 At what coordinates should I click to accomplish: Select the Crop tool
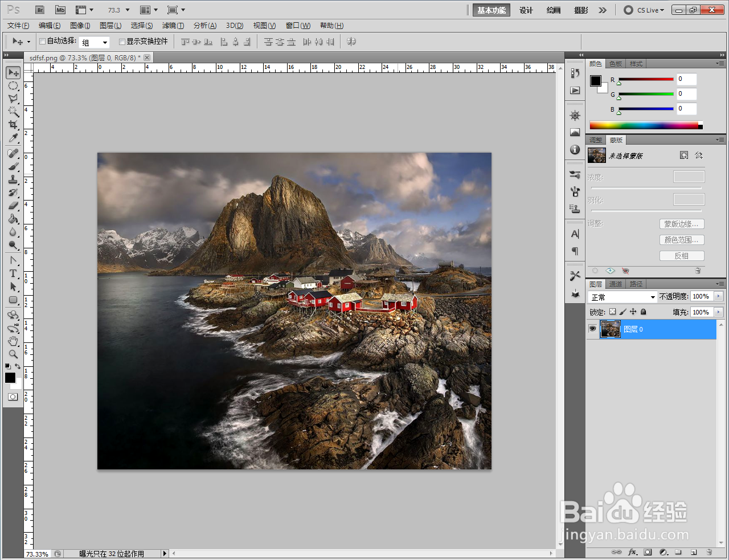(x=13, y=125)
